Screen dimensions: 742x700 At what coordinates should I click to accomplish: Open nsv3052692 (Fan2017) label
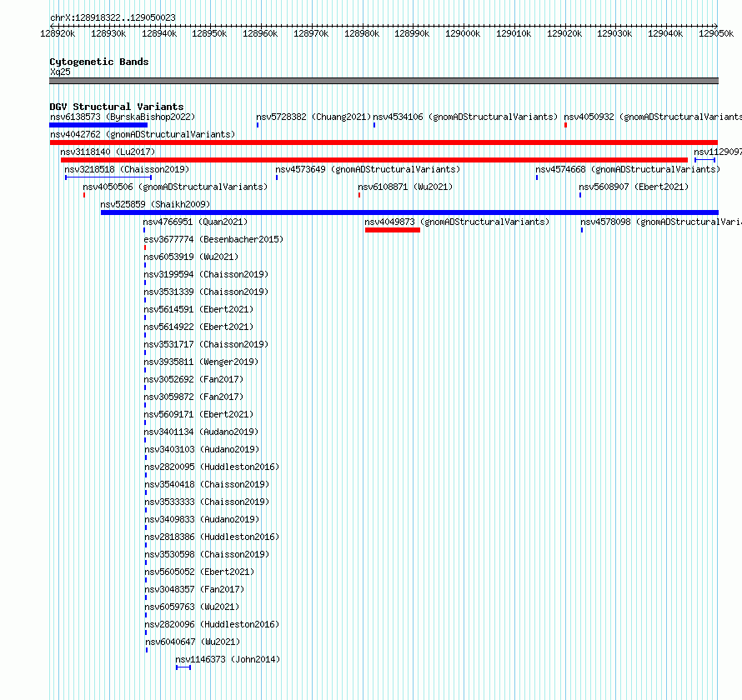tap(193, 379)
